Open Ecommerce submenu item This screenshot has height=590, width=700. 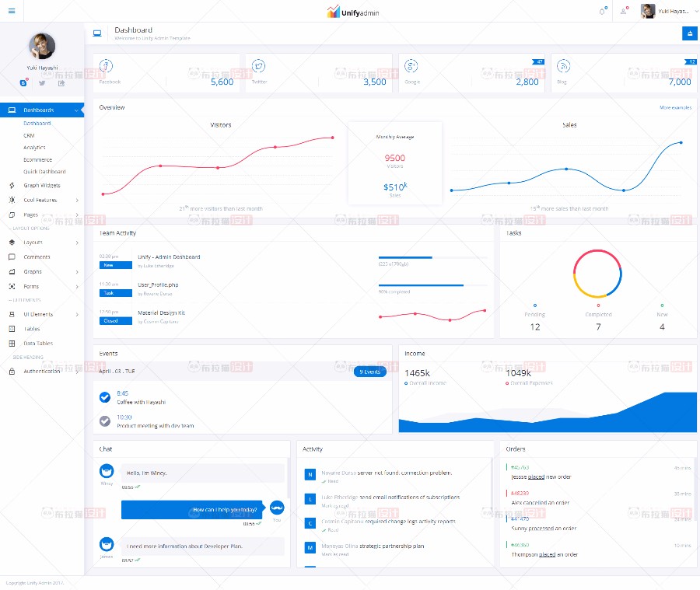pyautogui.click(x=38, y=160)
